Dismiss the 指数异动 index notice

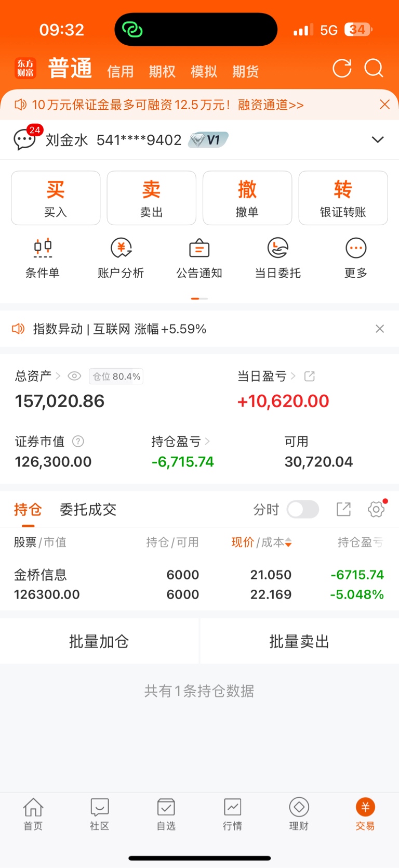pos(380,329)
